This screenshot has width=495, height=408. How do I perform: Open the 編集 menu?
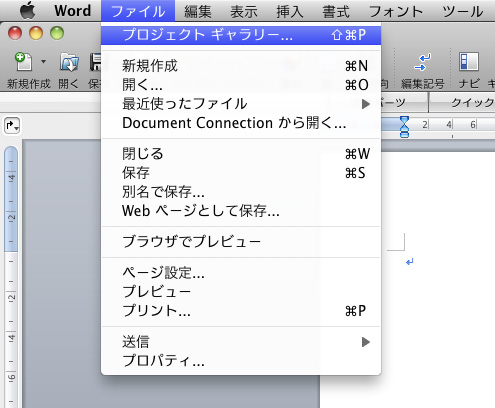[198, 11]
